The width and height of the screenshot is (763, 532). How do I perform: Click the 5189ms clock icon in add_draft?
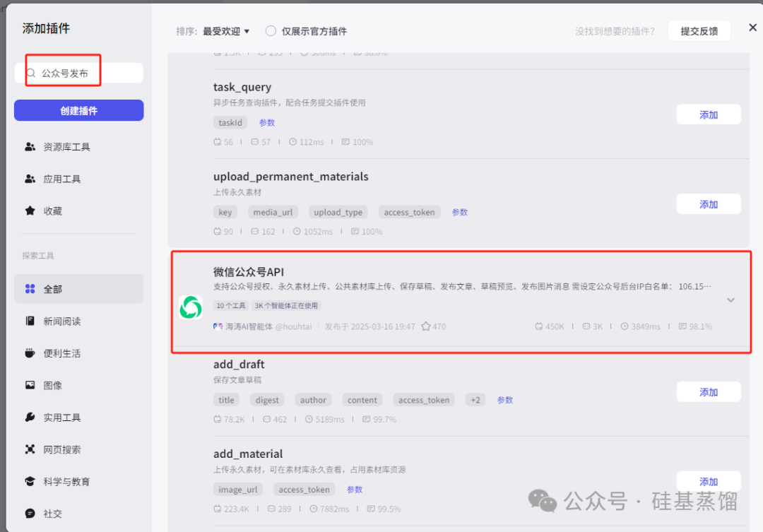point(309,419)
